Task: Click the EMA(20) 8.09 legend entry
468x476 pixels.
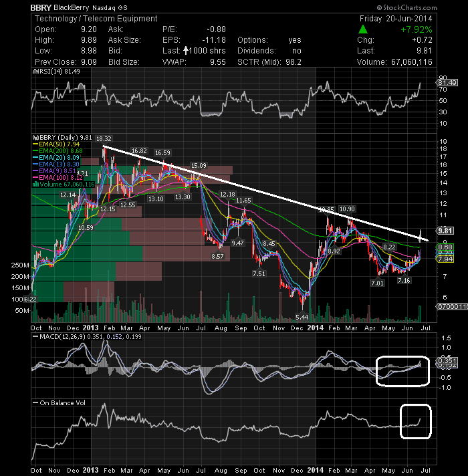Action: coord(56,158)
